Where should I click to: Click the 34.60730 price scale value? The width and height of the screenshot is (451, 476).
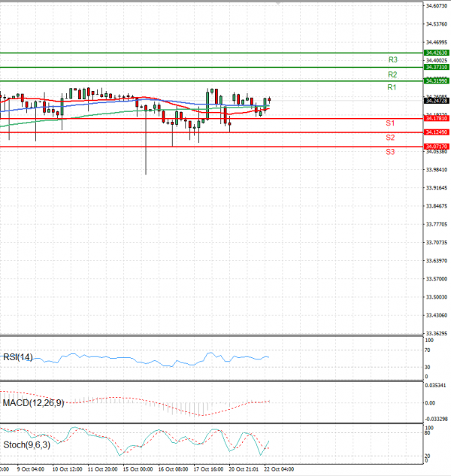(437, 6)
